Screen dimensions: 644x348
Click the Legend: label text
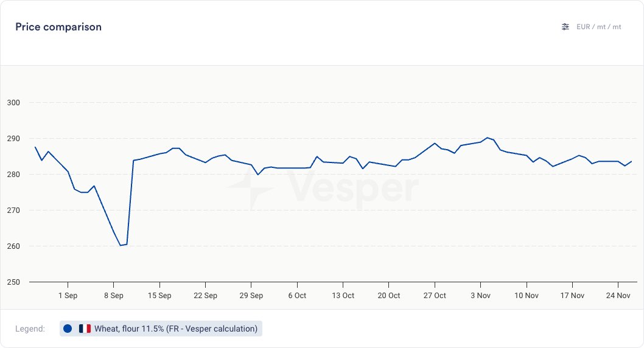[30, 329]
